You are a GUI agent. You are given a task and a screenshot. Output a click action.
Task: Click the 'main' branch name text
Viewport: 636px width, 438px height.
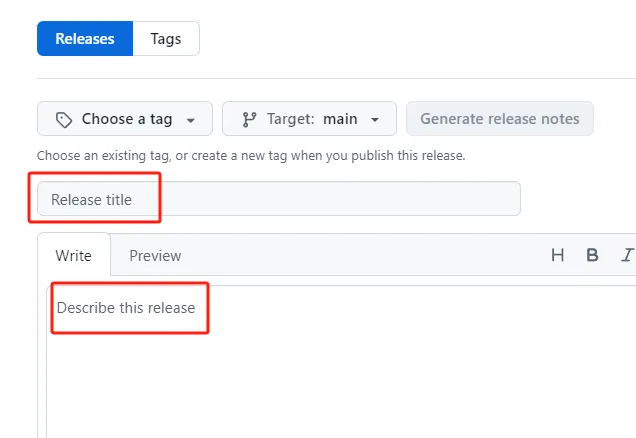pyautogui.click(x=340, y=119)
